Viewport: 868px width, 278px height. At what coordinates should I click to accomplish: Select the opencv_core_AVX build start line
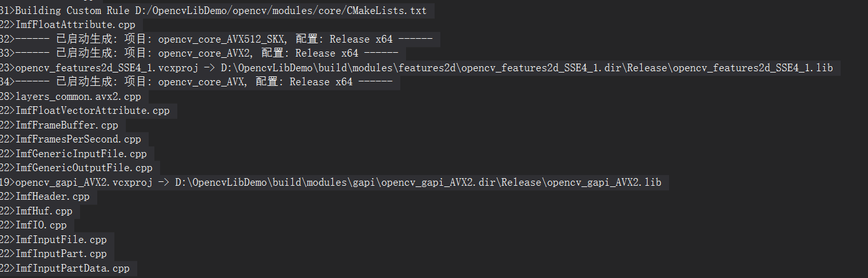(x=198, y=82)
